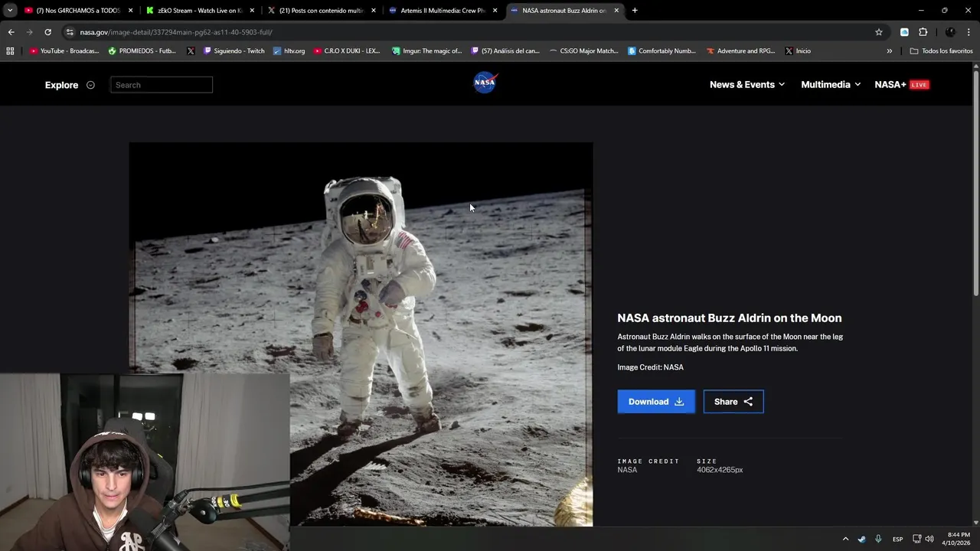The width and height of the screenshot is (980, 551).
Task: Reload the current page
Action: pyautogui.click(x=47, y=32)
